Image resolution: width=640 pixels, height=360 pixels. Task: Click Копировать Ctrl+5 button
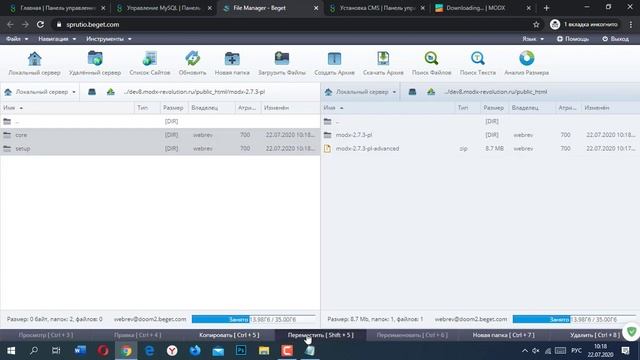tap(229, 335)
